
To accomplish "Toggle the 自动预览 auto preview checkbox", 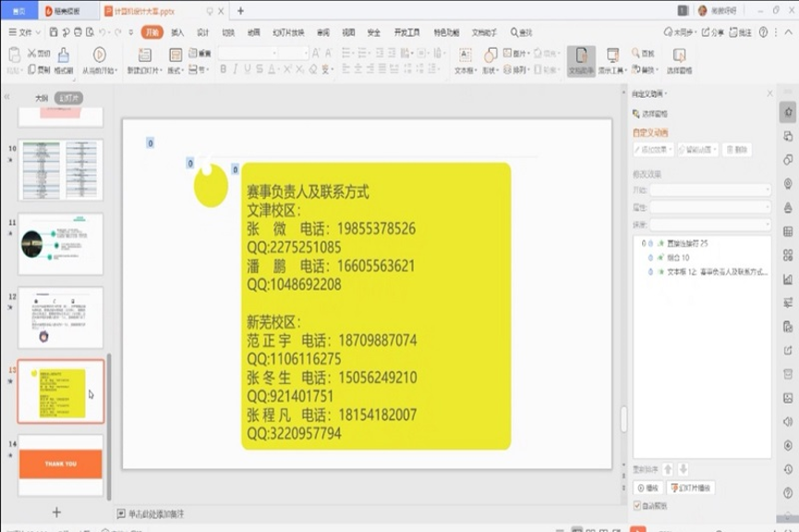I will 637,505.
